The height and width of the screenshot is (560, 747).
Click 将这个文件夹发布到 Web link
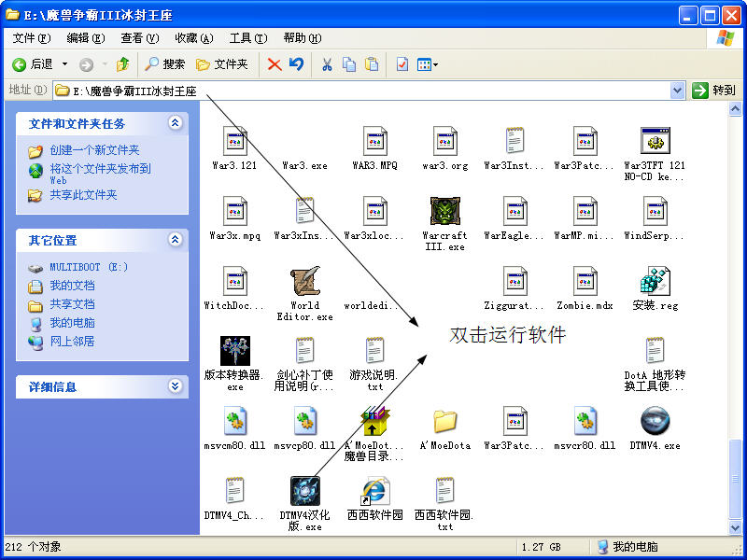pyautogui.click(x=100, y=174)
